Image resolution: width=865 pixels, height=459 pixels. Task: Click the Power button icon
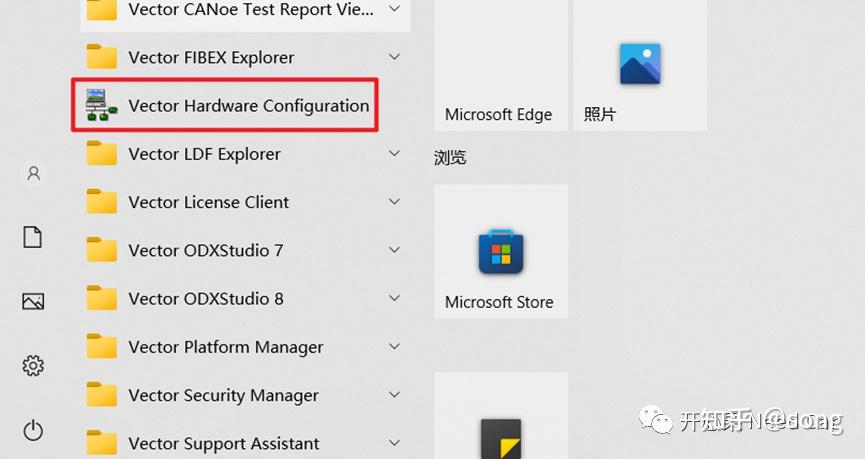(x=33, y=430)
